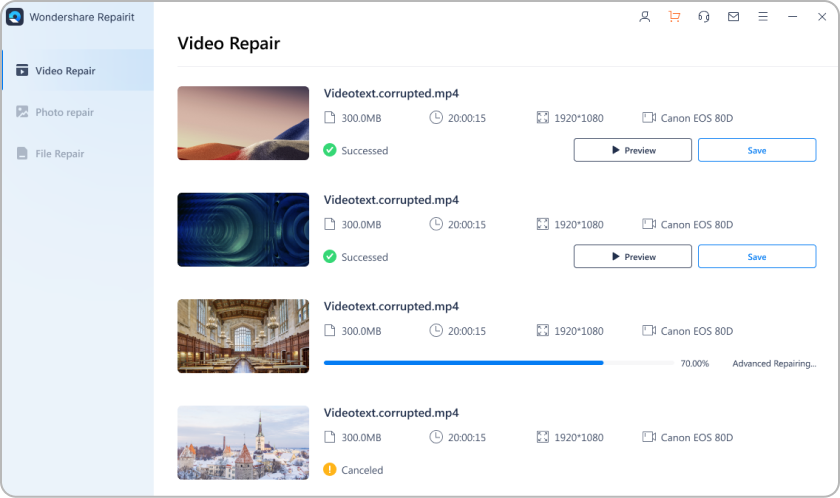The width and height of the screenshot is (840, 498).
Task: Preview the desert dunes video
Action: [633, 150]
